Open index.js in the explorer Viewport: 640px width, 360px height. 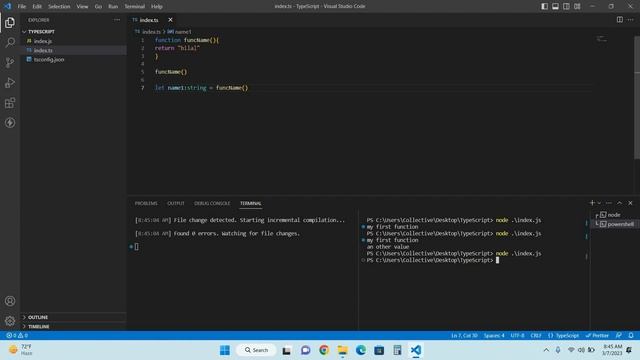[73, 41]
